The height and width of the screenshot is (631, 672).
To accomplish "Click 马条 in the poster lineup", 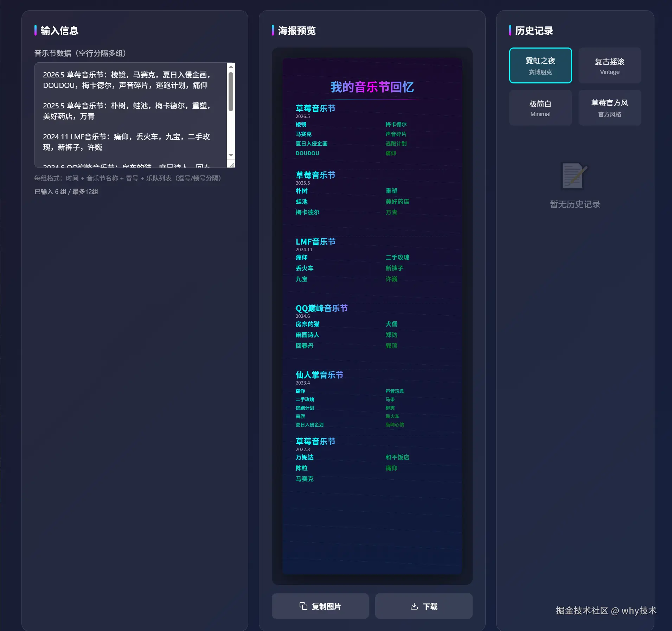I will [390, 399].
